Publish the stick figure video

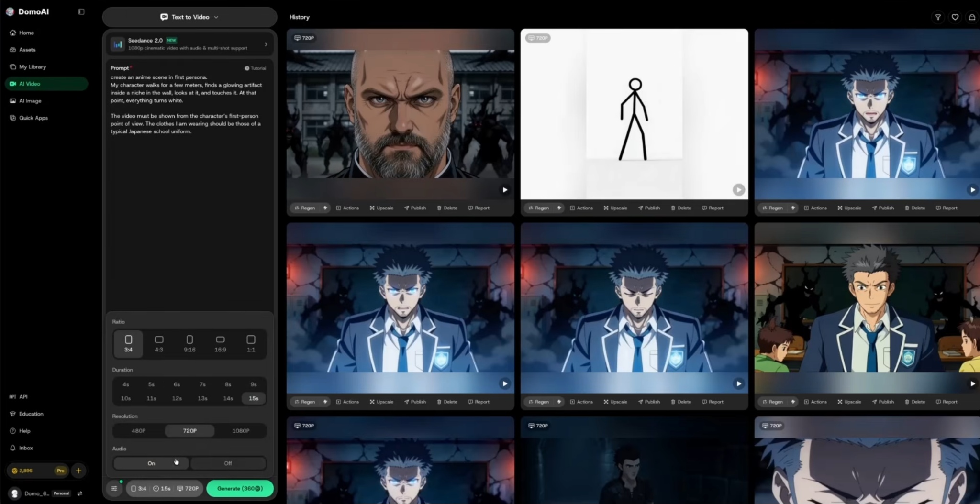pyautogui.click(x=649, y=208)
